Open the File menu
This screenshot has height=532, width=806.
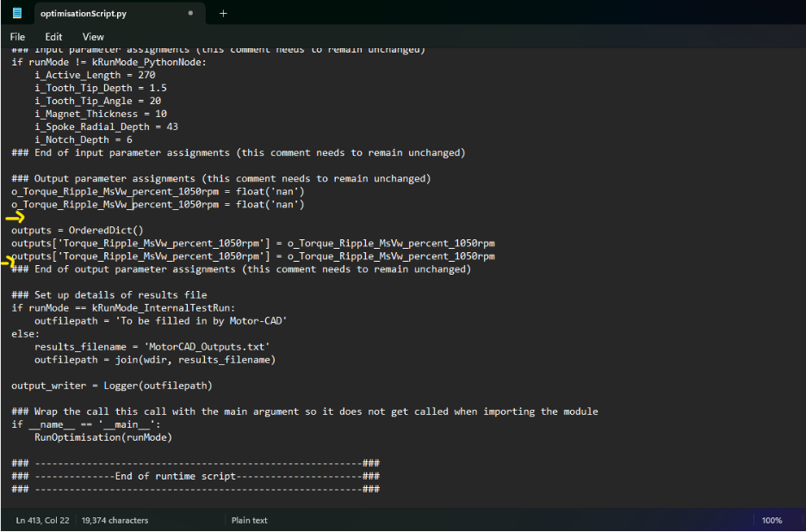coord(18,37)
